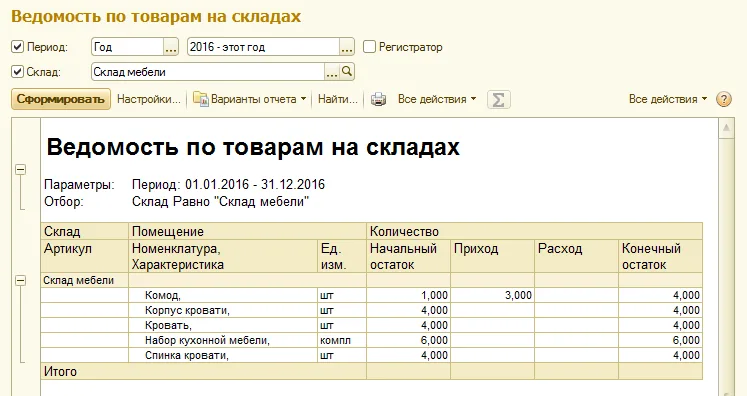Click the Год input field

pos(128,47)
